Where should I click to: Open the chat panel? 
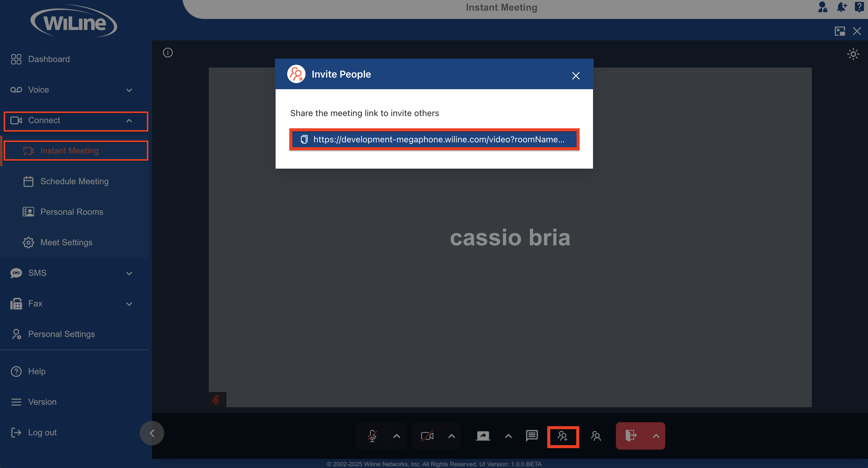click(532, 436)
